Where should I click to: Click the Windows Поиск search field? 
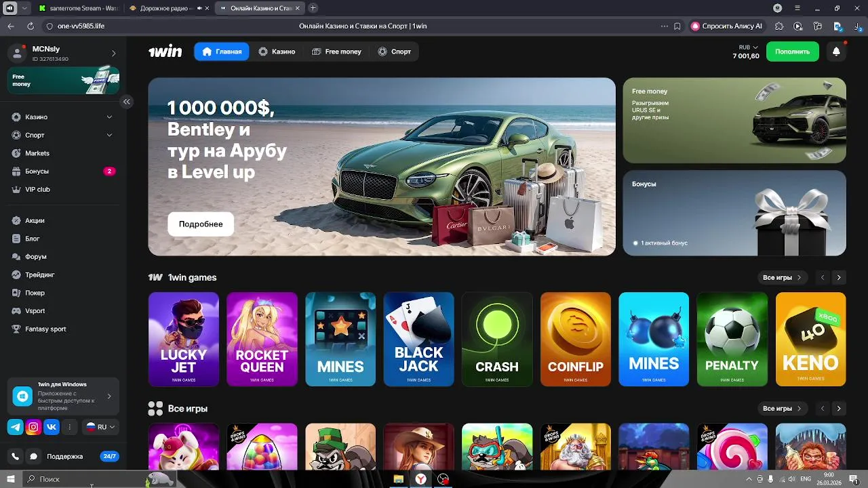click(100, 479)
